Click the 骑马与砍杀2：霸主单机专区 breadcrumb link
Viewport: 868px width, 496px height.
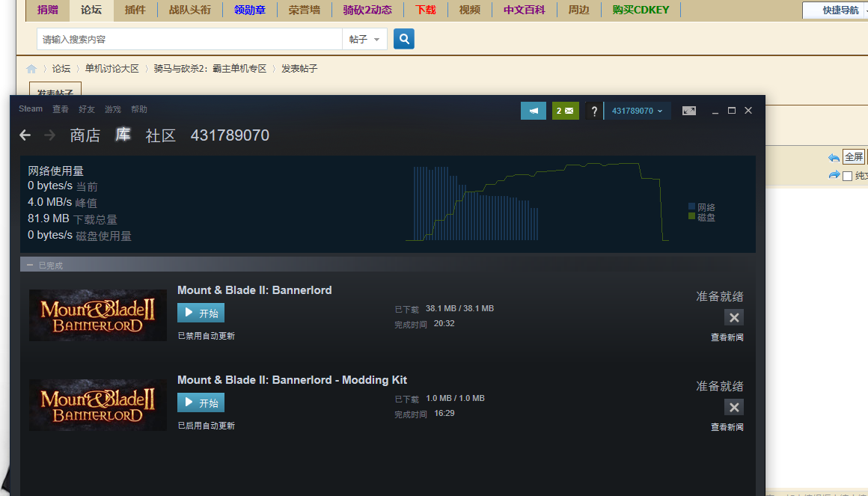tap(210, 69)
